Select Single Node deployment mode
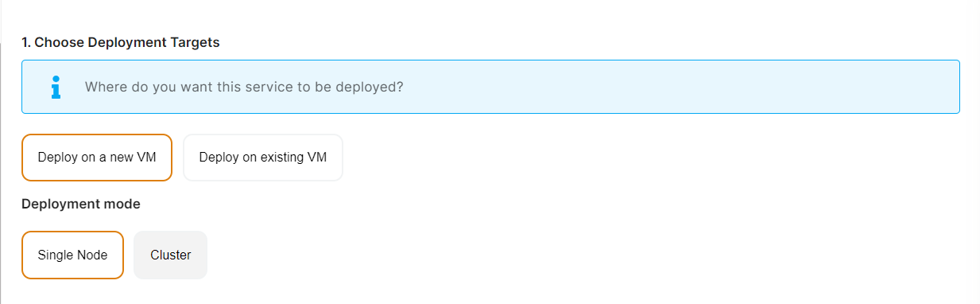Image resolution: width=980 pixels, height=304 pixels. pyautogui.click(x=72, y=255)
